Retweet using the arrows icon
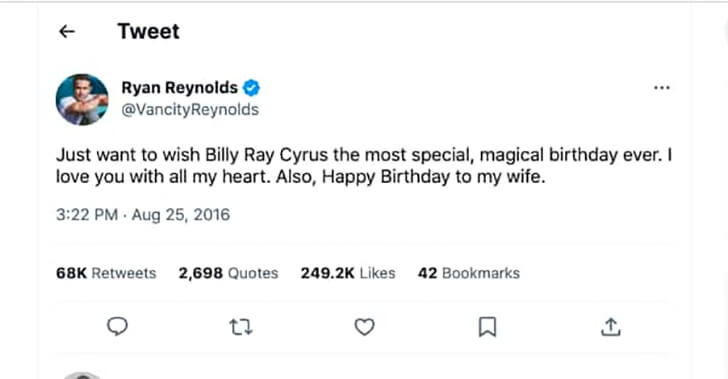The image size is (728, 379). pos(241,327)
